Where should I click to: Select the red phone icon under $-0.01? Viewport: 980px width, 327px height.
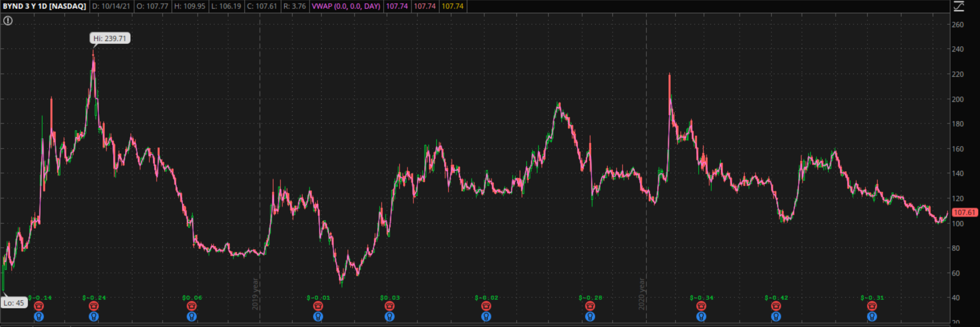coord(318,306)
